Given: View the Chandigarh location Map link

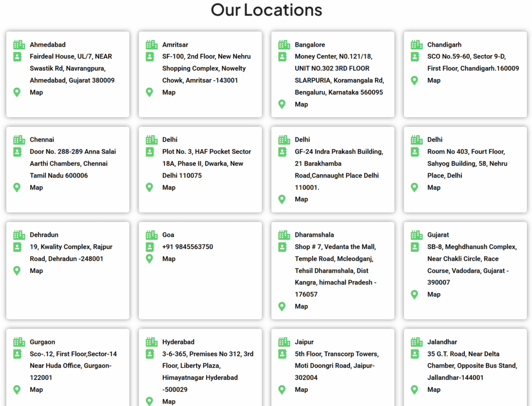Looking at the screenshot, I should pos(434,80).
